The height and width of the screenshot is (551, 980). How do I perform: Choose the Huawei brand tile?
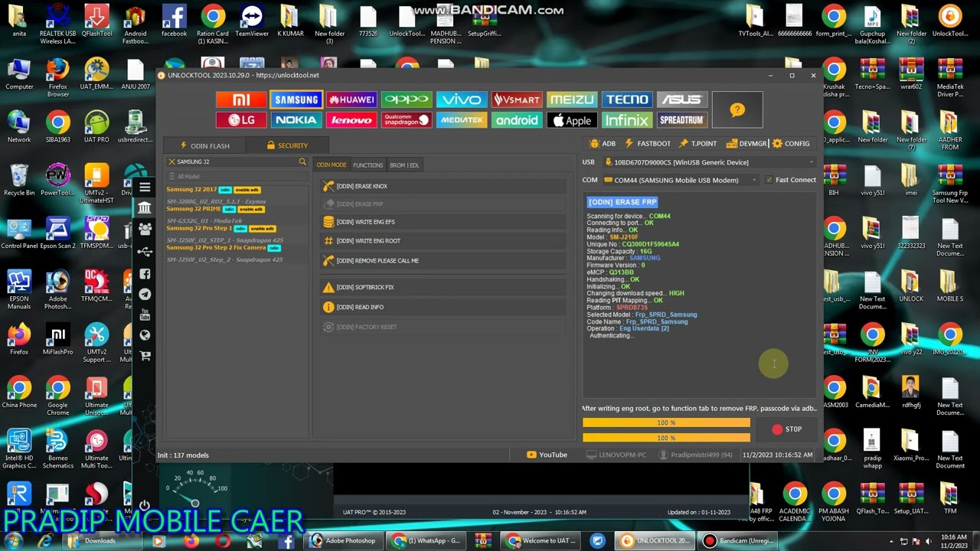coord(351,99)
